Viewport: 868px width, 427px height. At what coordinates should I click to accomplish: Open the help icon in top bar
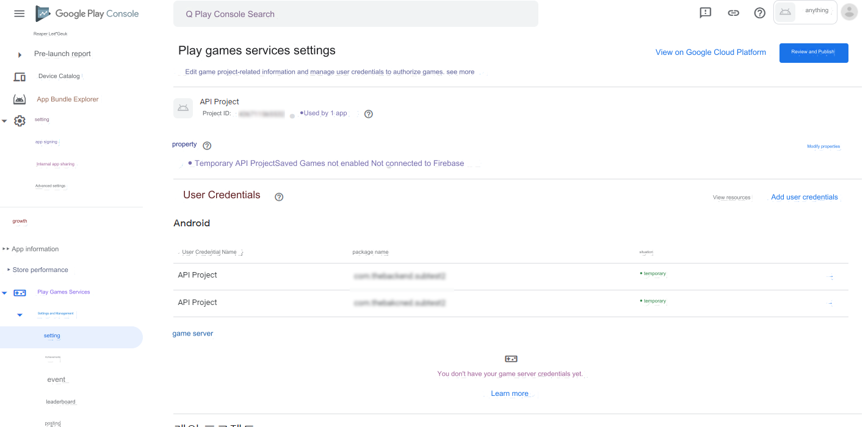(760, 13)
